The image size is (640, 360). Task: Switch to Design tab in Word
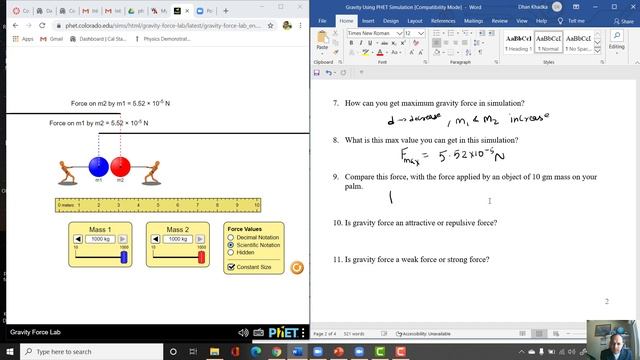pyautogui.click(x=391, y=21)
